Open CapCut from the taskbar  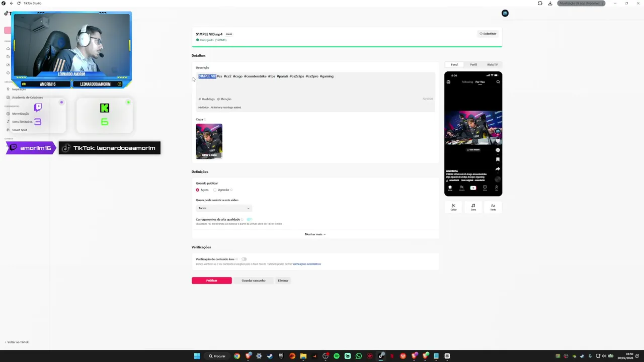(x=447, y=356)
